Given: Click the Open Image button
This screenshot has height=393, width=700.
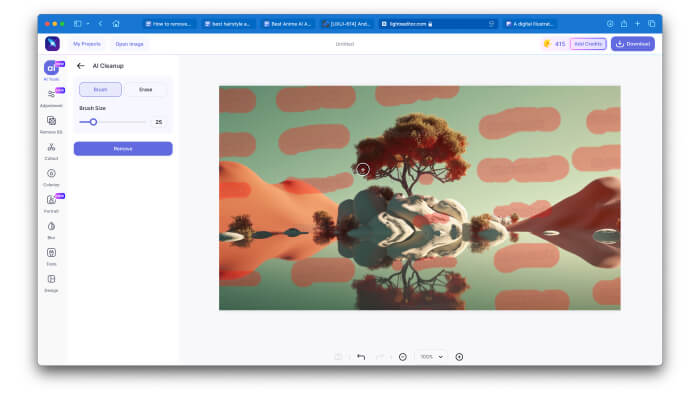Looking at the screenshot, I should pos(129,44).
